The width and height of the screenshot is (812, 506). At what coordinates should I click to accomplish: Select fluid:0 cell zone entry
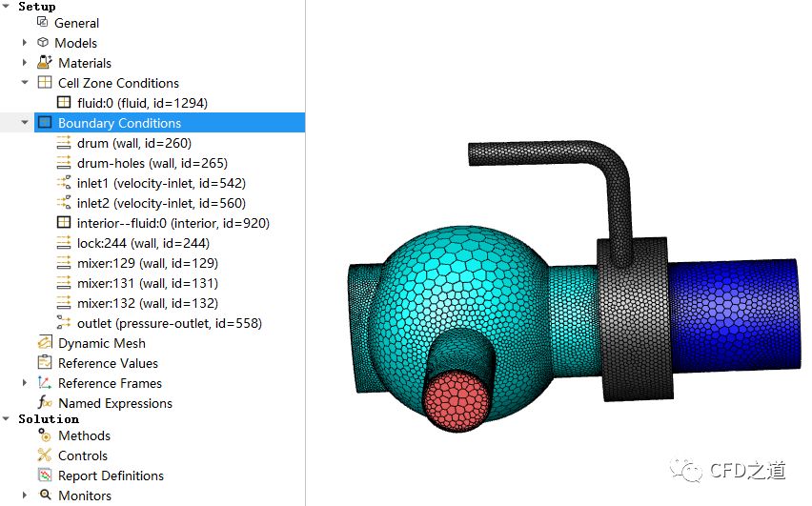point(142,103)
